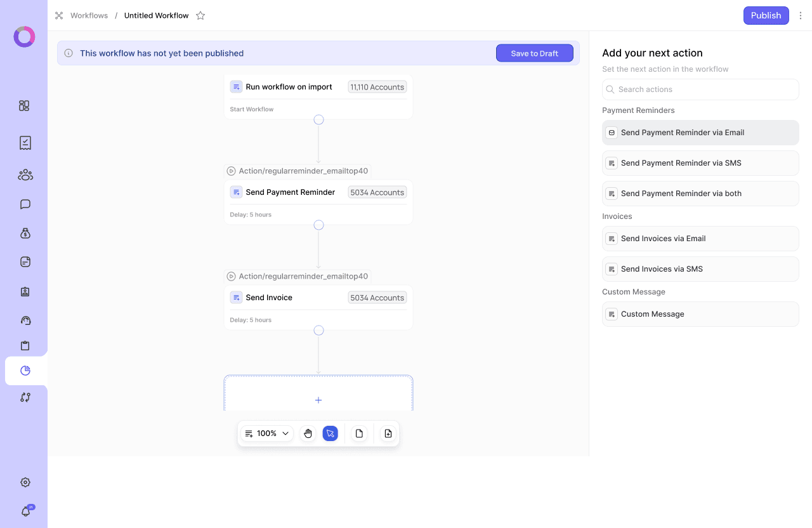Star the Untitled Workflow as favorite
Viewport: 812px width, 528px height.
click(x=200, y=15)
